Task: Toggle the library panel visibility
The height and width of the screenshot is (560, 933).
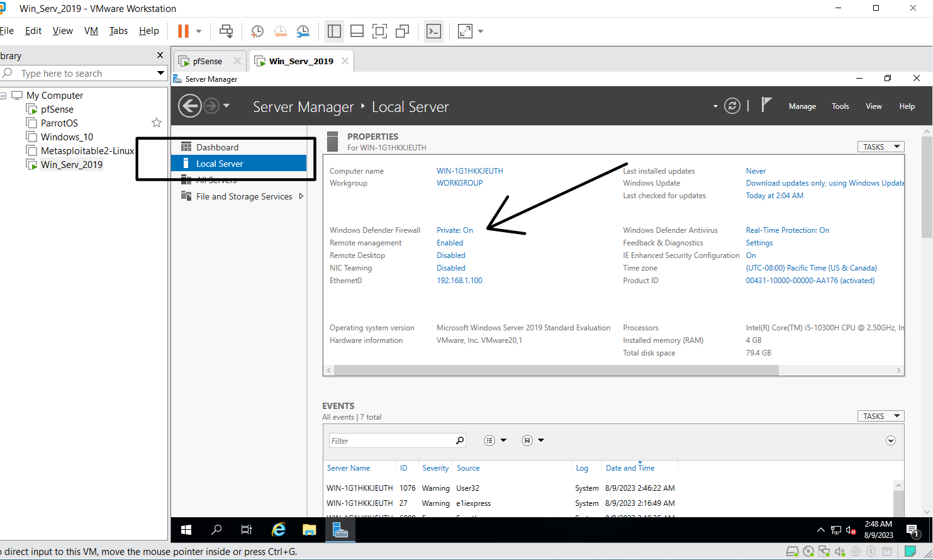Action: pos(334,31)
